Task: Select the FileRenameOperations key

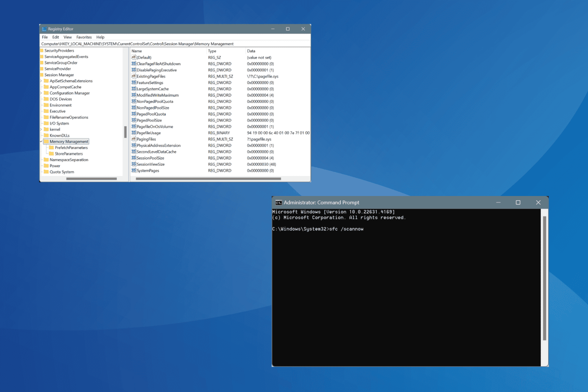Action: tap(69, 118)
